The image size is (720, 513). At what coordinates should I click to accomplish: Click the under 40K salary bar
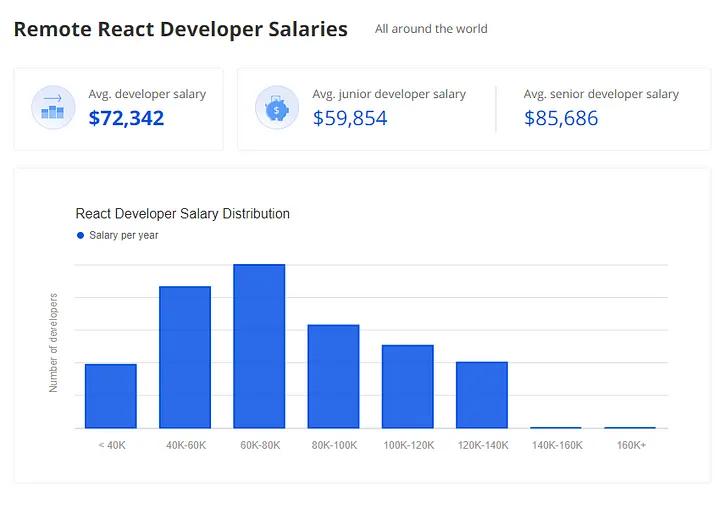point(111,396)
